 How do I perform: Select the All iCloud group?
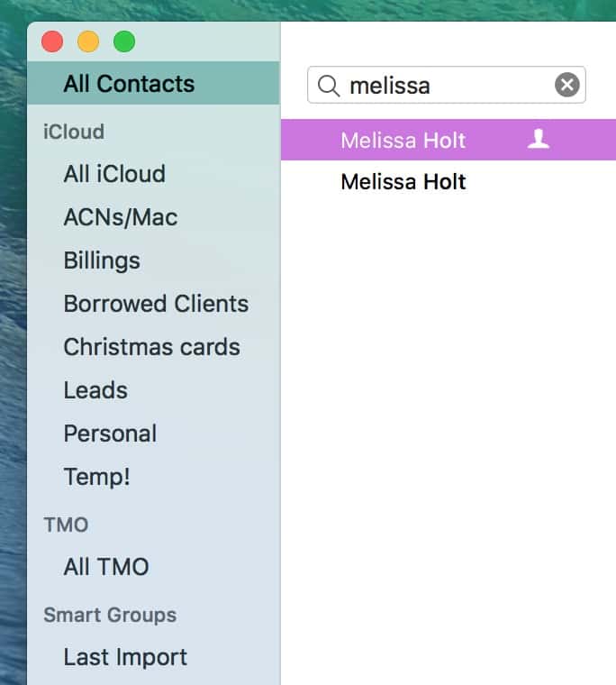click(x=114, y=173)
